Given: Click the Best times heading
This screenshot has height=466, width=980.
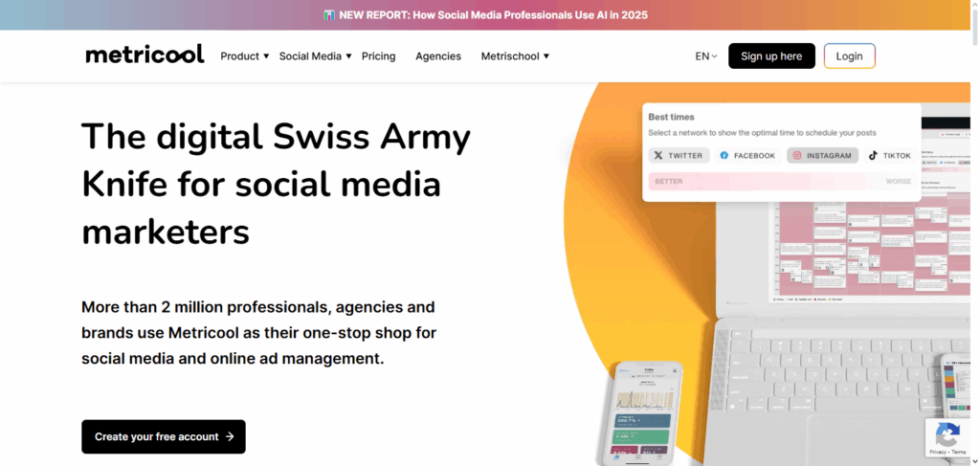Looking at the screenshot, I should pyautogui.click(x=671, y=117).
